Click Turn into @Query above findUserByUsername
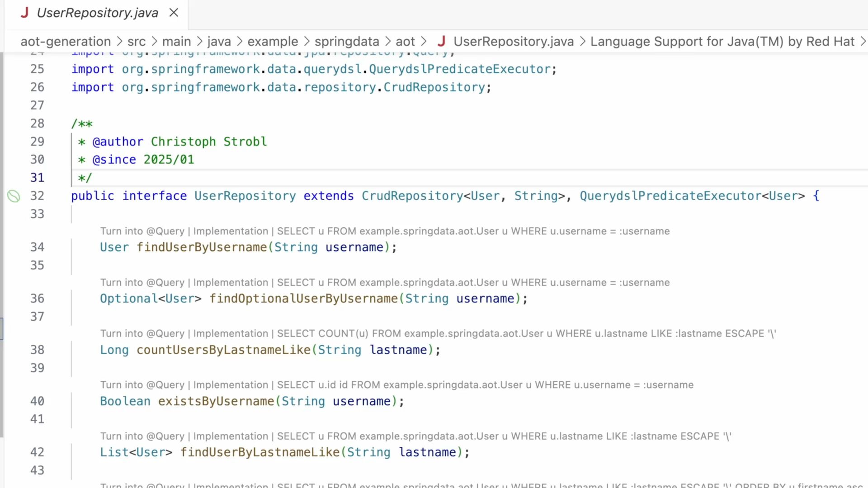This screenshot has height=488, width=868. tap(142, 231)
